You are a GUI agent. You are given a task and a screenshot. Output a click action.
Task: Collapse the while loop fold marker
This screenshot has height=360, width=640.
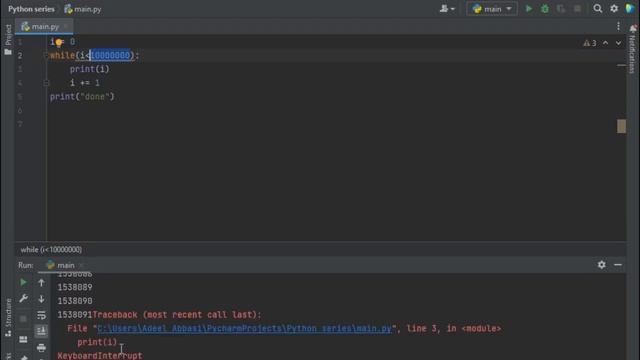(x=46, y=56)
